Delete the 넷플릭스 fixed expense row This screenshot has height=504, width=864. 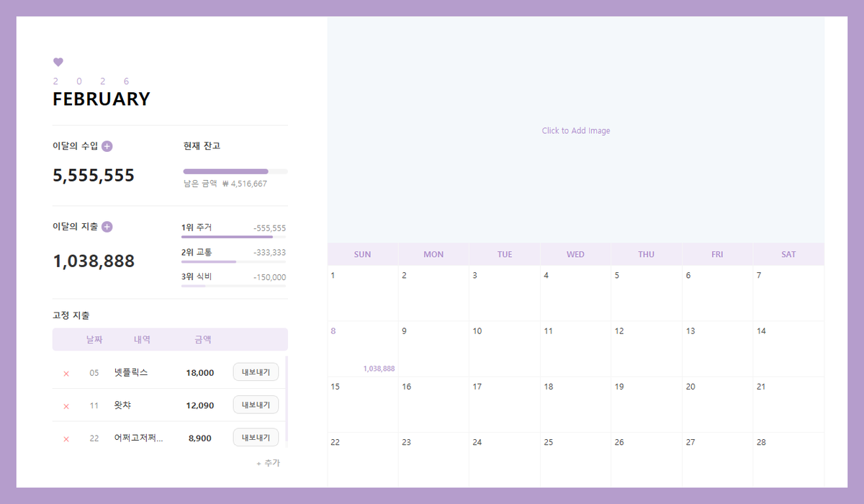pos(66,374)
